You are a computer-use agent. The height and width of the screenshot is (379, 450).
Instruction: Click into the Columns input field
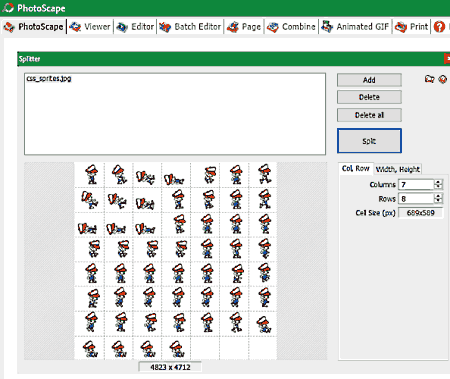(x=416, y=184)
